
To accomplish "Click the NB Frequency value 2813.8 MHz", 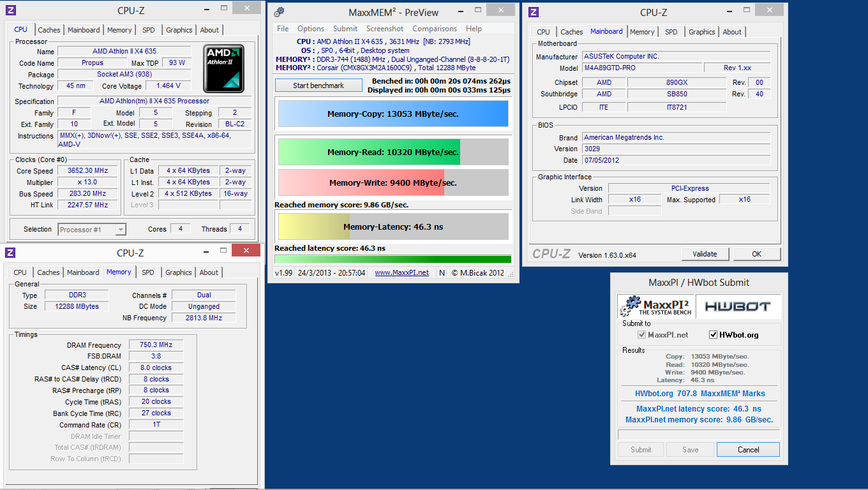I will coord(204,318).
